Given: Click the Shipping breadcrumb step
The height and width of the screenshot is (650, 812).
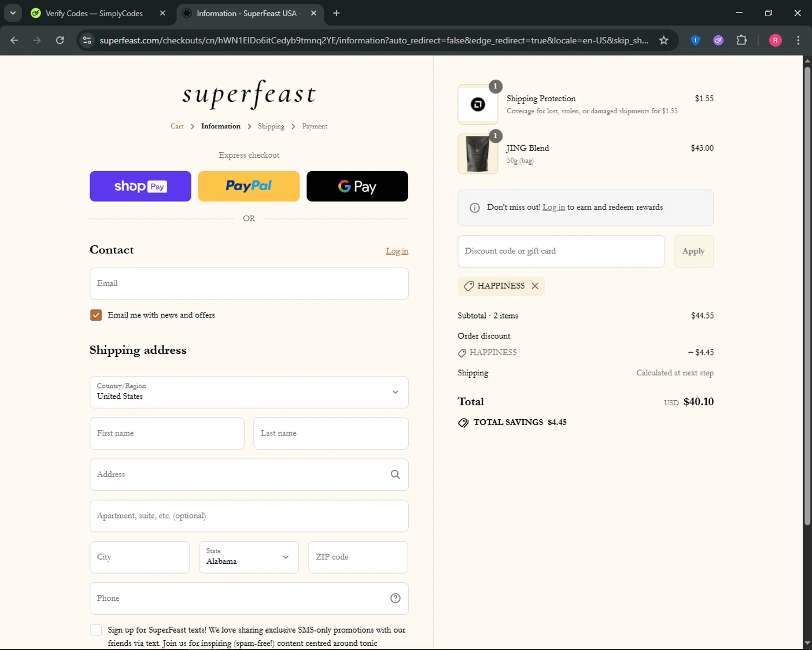Looking at the screenshot, I should point(271,126).
